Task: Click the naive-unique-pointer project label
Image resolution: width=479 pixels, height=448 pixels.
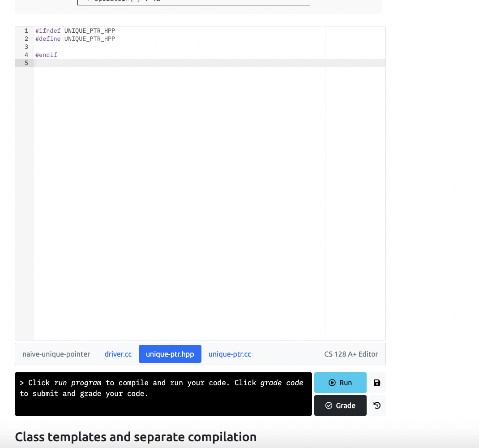Action: coord(56,354)
